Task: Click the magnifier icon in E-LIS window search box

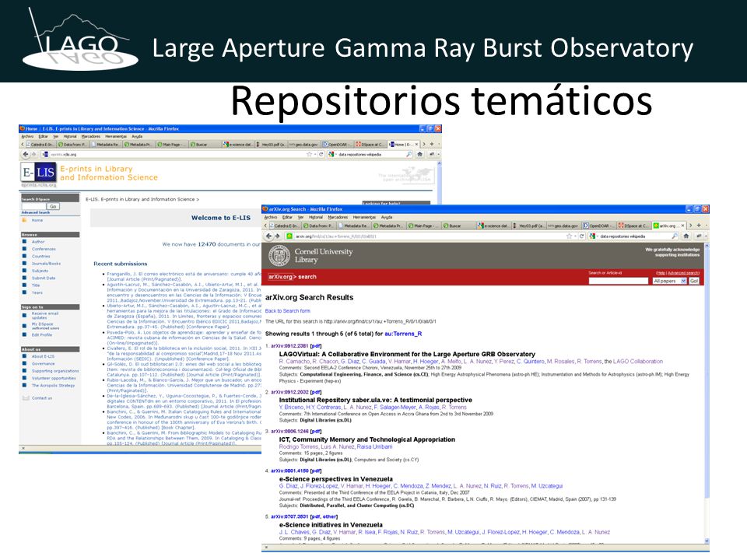Action: [409, 154]
